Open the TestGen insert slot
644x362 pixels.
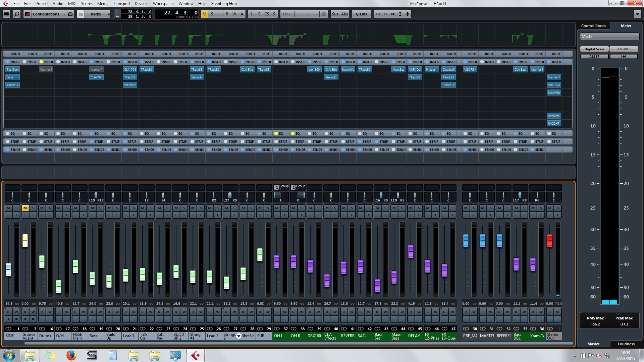[x=12, y=69]
